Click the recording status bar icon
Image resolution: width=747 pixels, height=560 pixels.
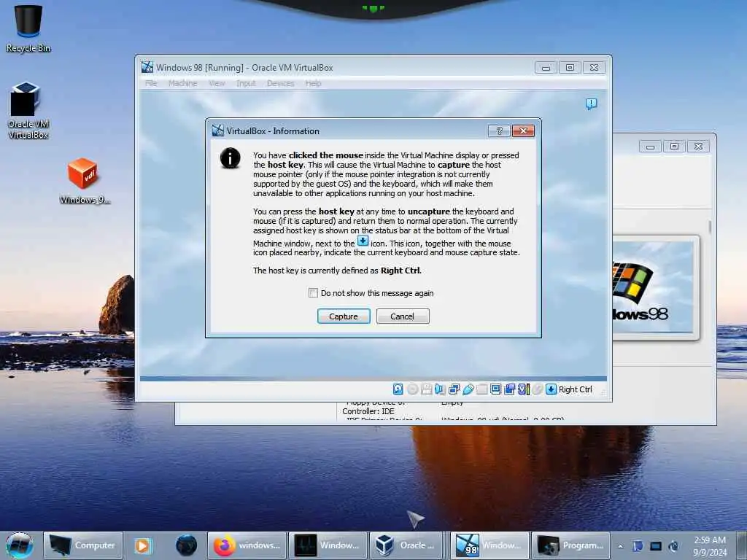509,389
